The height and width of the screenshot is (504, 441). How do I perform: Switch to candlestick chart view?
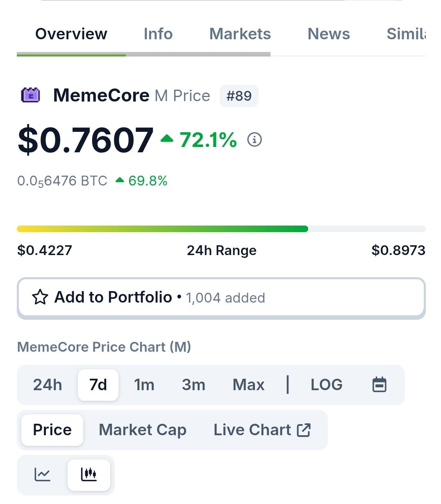coord(89,475)
